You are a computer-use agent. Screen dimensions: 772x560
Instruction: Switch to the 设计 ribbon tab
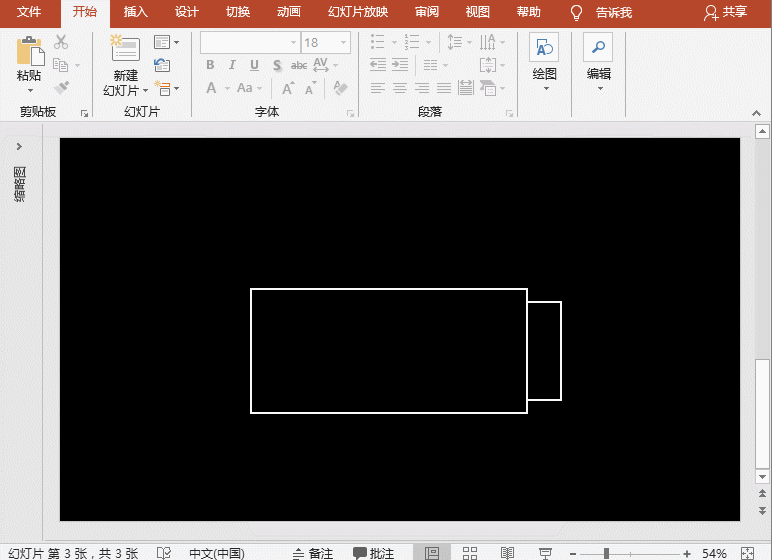pyautogui.click(x=187, y=12)
